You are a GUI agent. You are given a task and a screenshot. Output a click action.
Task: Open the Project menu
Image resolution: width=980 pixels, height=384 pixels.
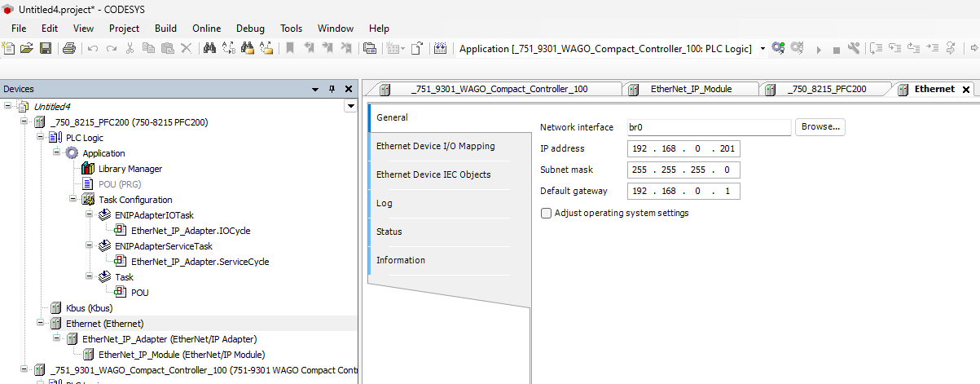coord(124,28)
